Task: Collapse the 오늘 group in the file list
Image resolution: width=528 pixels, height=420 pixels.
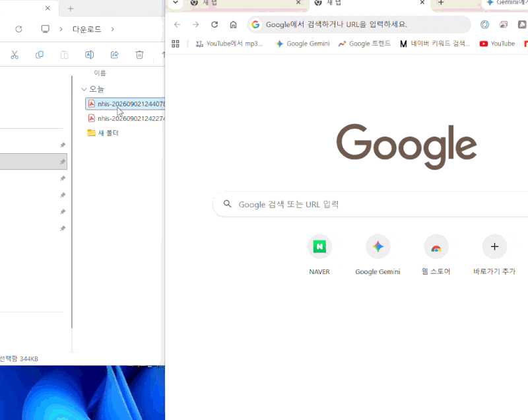Action: click(x=84, y=89)
